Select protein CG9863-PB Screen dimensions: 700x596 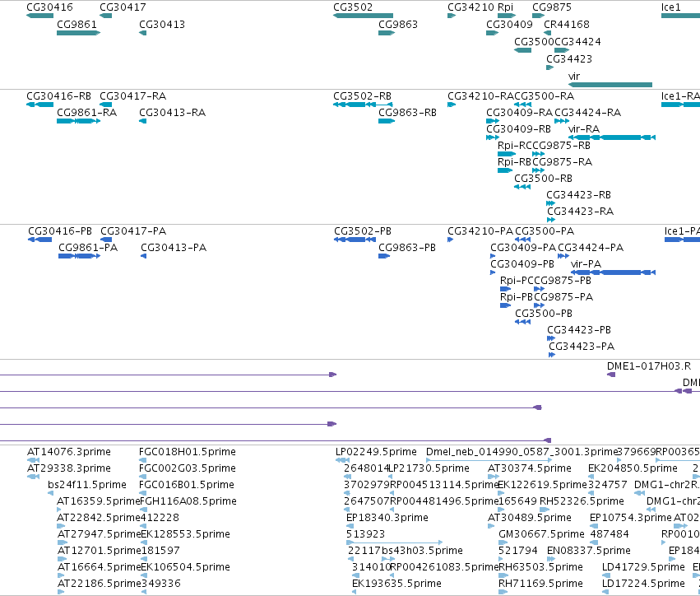click(x=407, y=248)
